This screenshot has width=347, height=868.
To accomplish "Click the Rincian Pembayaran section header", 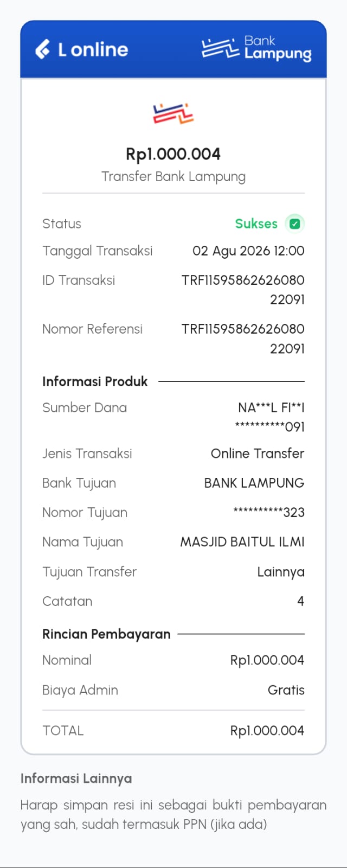I will tap(106, 634).
